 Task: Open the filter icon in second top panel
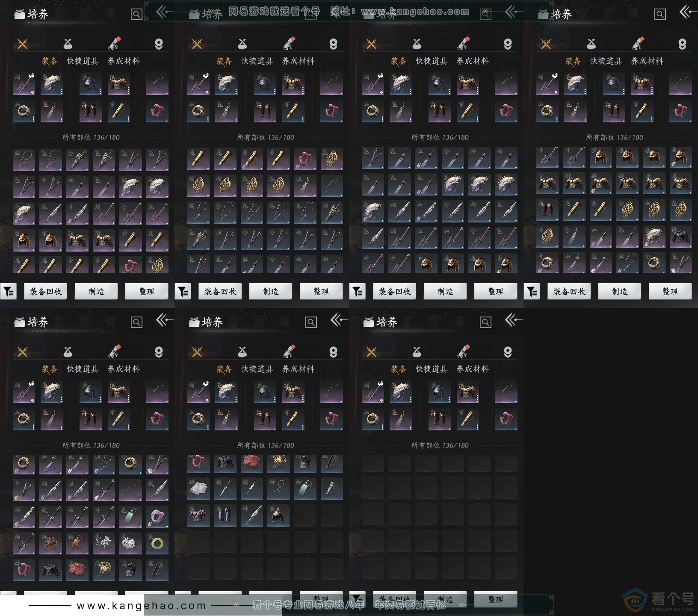[x=183, y=292]
